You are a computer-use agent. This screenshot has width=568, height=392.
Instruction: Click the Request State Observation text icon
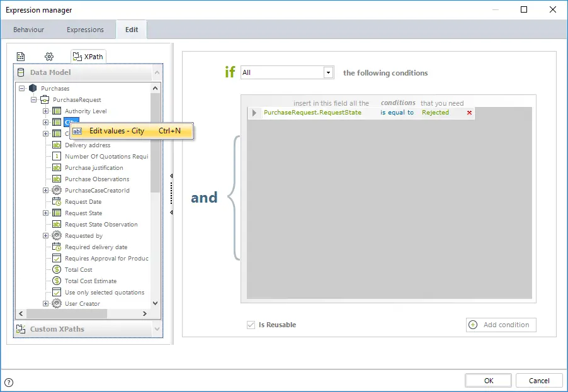[57, 225]
